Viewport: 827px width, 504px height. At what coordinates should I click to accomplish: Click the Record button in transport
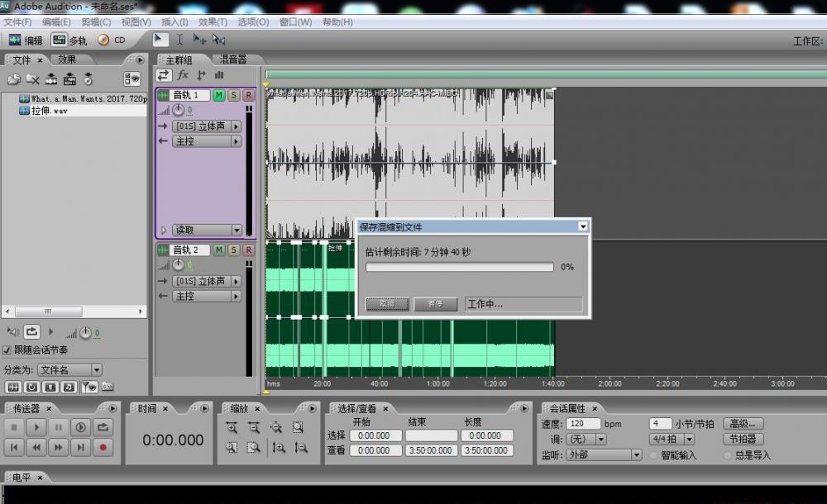point(103,448)
